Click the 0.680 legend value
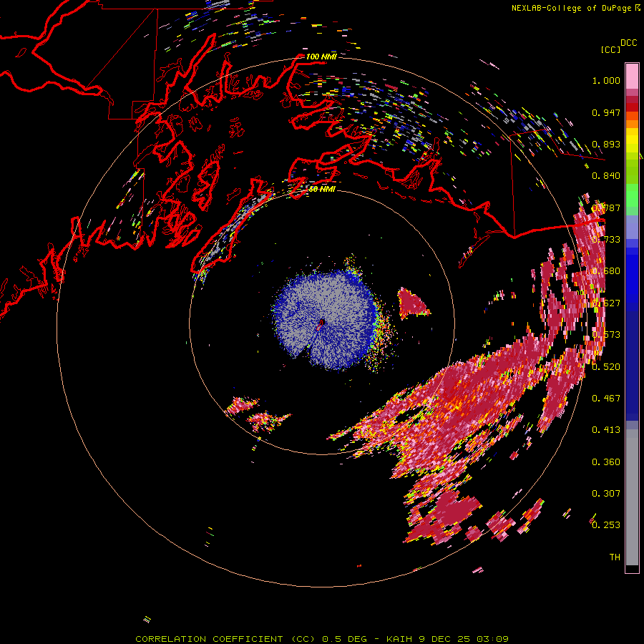 (606, 271)
